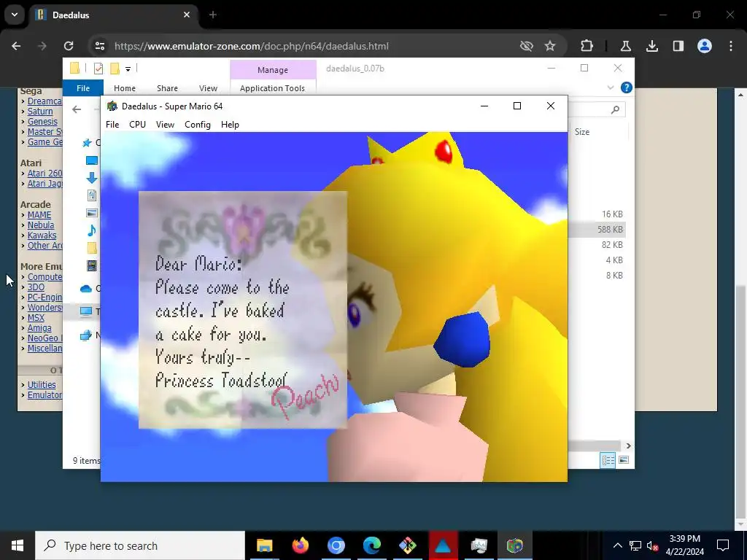This screenshot has width=747, height=560.
Task: Open the Dreamcast link on webpage
Action: point(44,101)
